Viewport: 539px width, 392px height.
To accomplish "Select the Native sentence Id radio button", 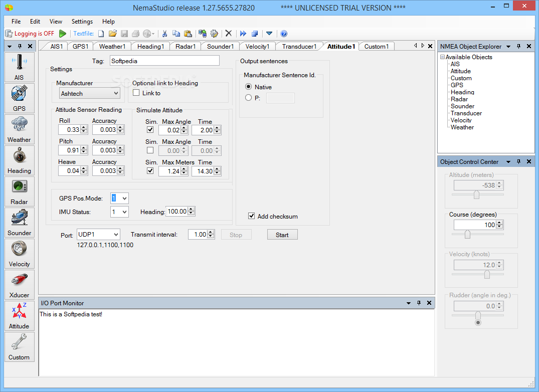I will click(248, 87).
